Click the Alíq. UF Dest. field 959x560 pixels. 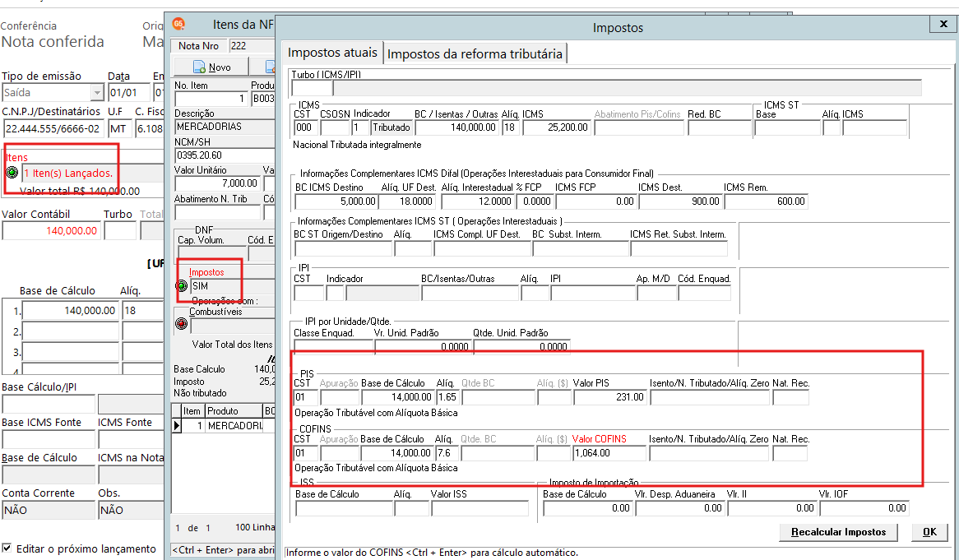click(407, 201)
